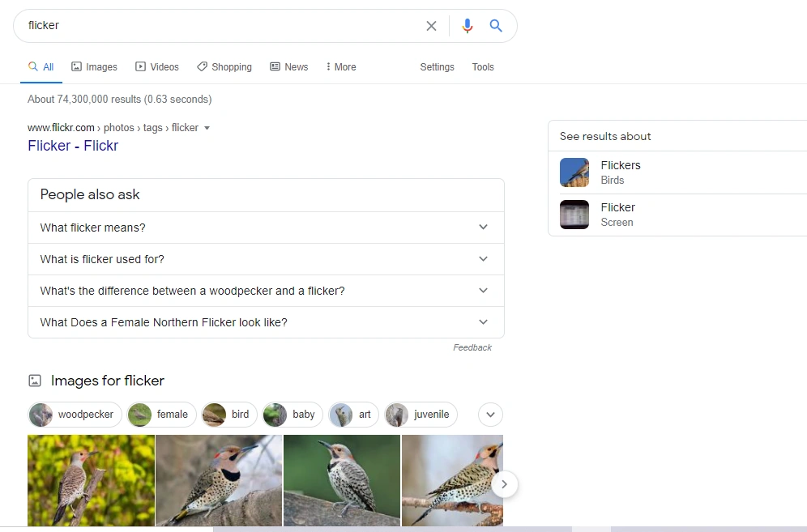Select the woodpecker image filter chip
807x532 pixels.
74,414
